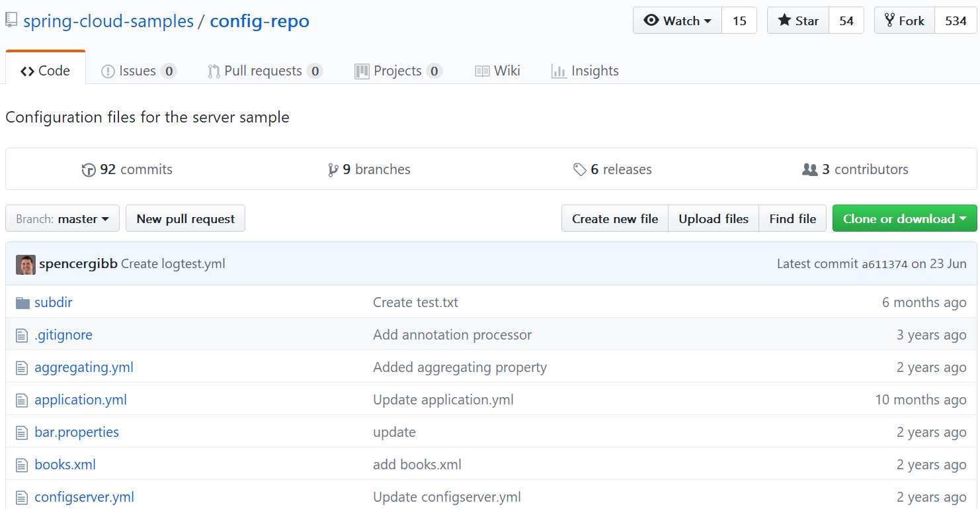Click the Insights graph icon
This screenshot has width=980, height=509.
click(x=559, y=71)
